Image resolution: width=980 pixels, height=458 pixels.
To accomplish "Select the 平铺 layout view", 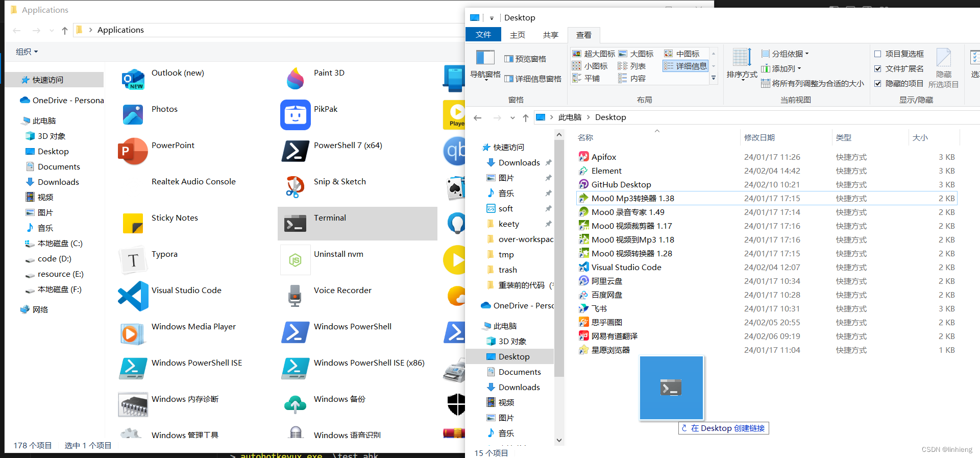I will coord(586,78).
